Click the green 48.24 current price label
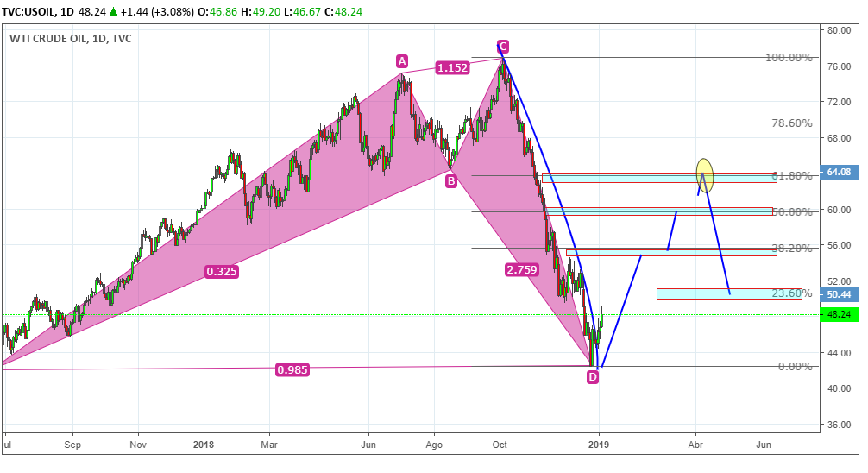 pos(840,315)
